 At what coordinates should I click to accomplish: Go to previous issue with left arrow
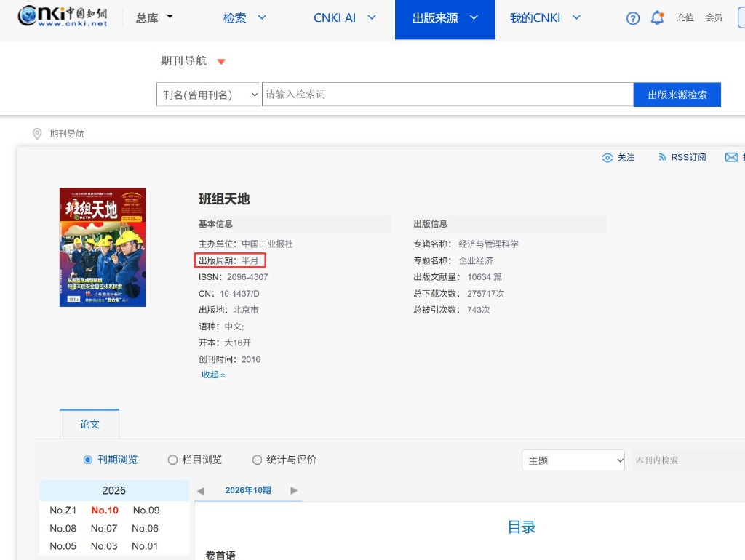[x=201, y=491]
